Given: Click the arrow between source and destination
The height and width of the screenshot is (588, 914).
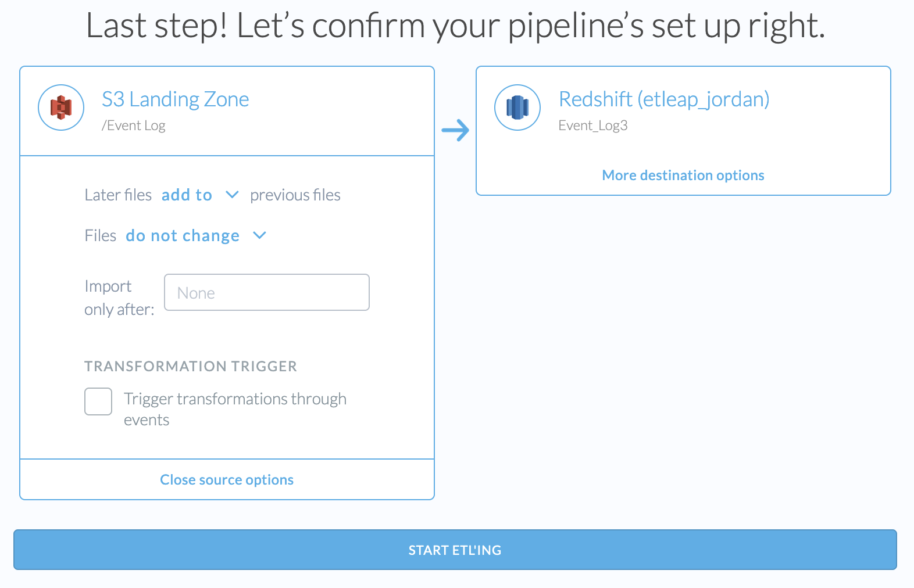Looking at the screenshot, I should (455, 130).
